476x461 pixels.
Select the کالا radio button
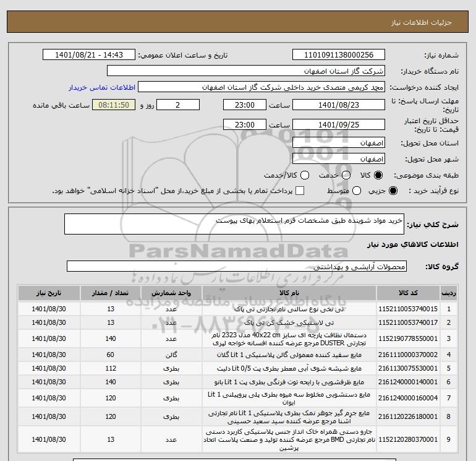378,175
